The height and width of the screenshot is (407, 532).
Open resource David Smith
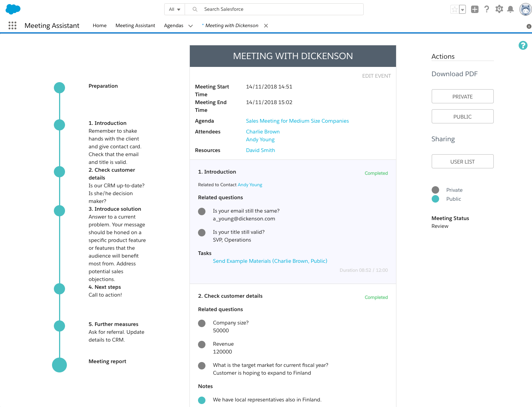pyautogui.click(x=260, y=150)
